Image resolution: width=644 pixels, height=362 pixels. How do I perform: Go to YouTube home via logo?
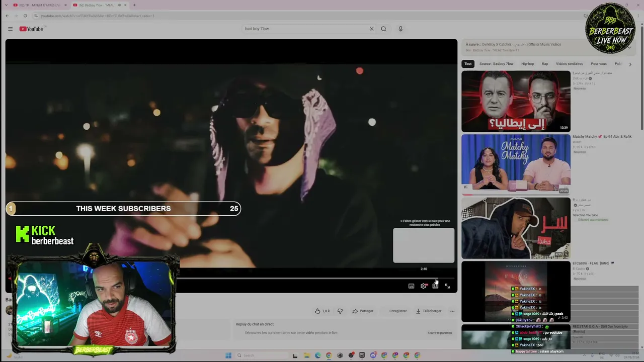point(31,29)
